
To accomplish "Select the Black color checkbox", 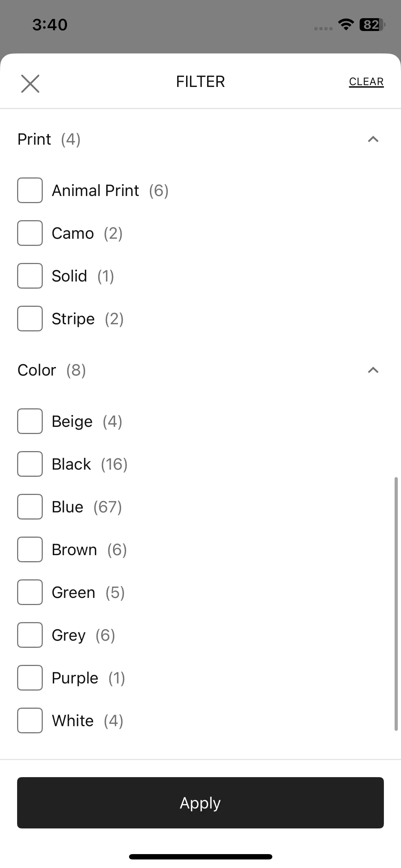I will (30, 464).
